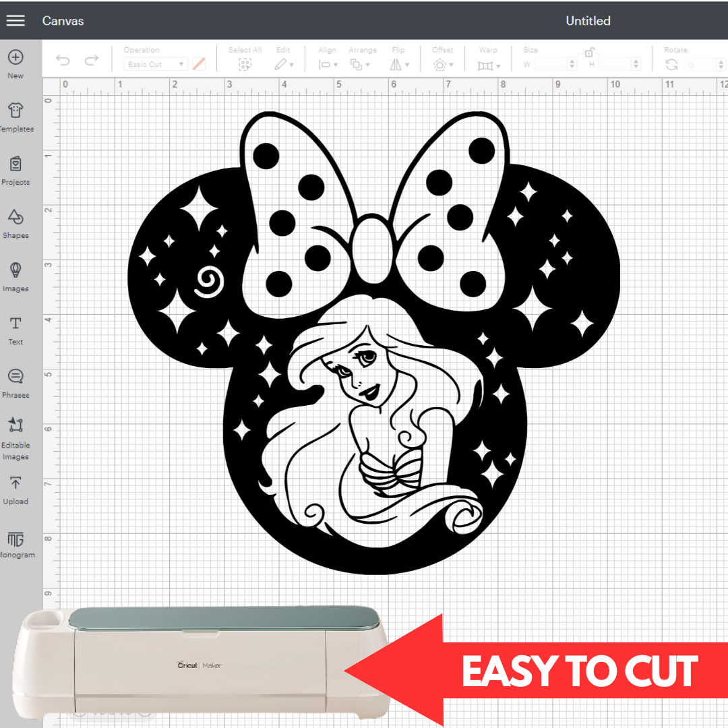Click the Rotate angle input field

click(700, 65)
